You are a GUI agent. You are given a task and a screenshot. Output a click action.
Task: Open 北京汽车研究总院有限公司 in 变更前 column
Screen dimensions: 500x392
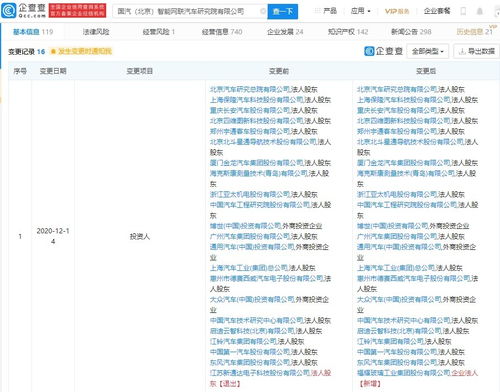coord(250,89)
